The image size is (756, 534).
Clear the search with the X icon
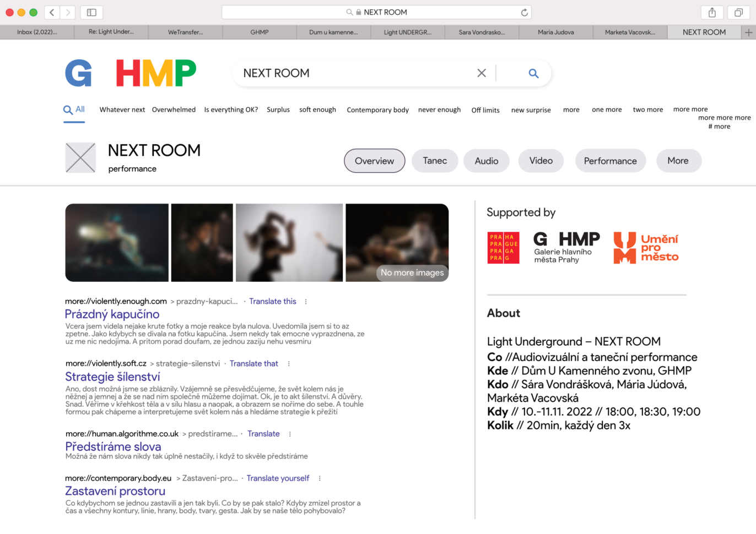coord(481,73)
